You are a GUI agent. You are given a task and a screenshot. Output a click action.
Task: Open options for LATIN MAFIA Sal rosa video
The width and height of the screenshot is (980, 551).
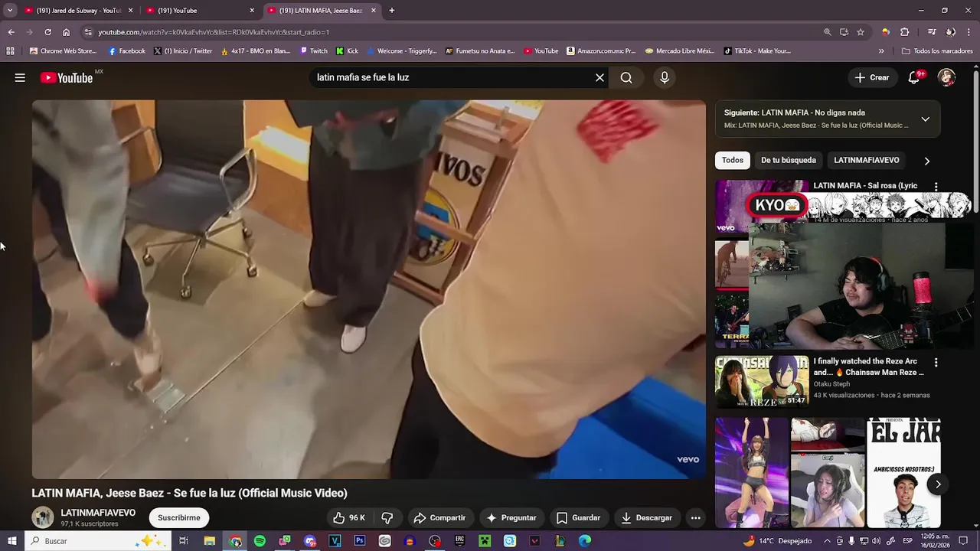[936, 186]
